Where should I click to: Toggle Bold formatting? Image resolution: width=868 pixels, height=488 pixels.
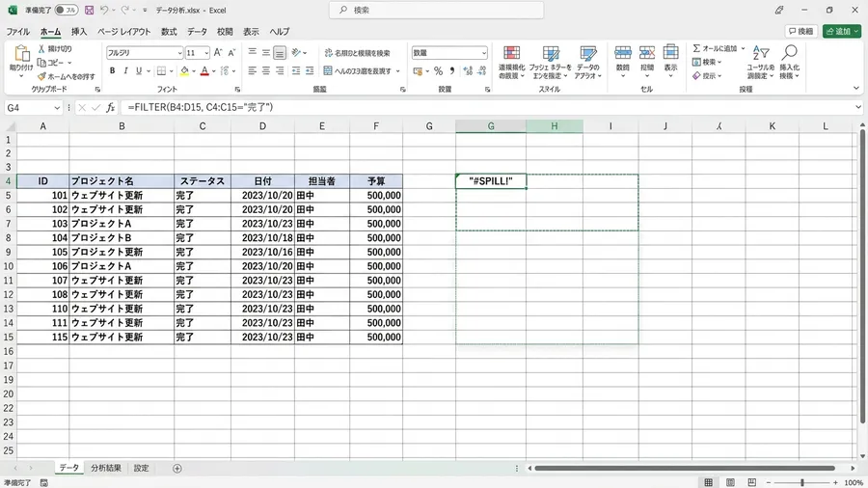113,70
